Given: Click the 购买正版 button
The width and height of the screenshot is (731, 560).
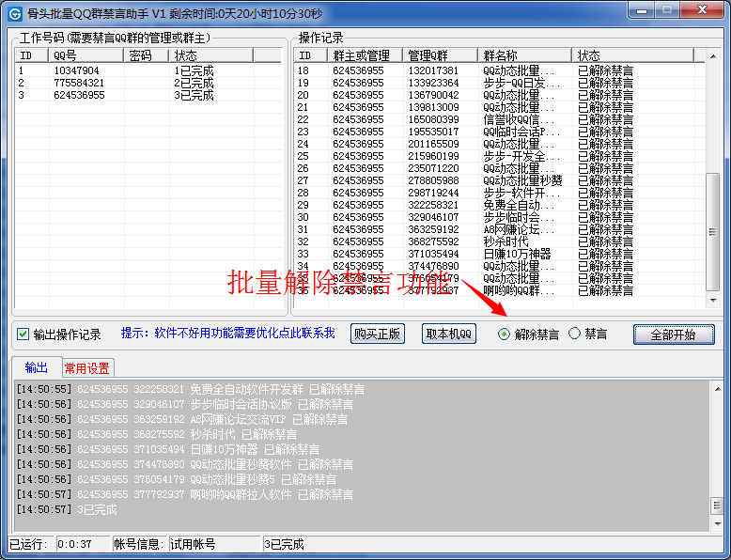Looking at the screenshot, I should pyautogui.click(x=377, y=334).
